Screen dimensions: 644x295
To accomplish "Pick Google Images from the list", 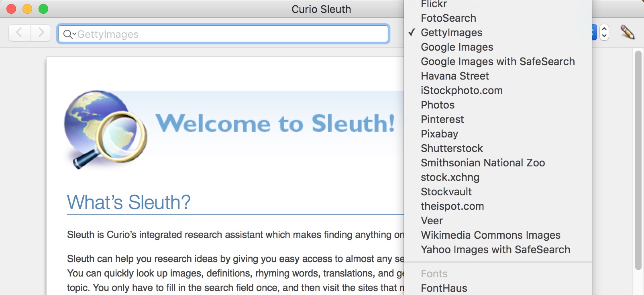I will point(498,47).
